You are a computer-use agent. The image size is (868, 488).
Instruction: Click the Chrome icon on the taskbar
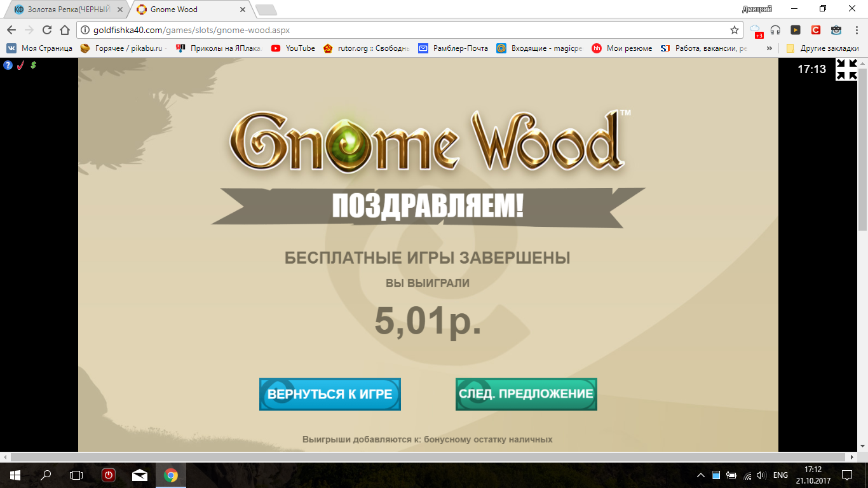pyautogui.click(x=170, y=475)
